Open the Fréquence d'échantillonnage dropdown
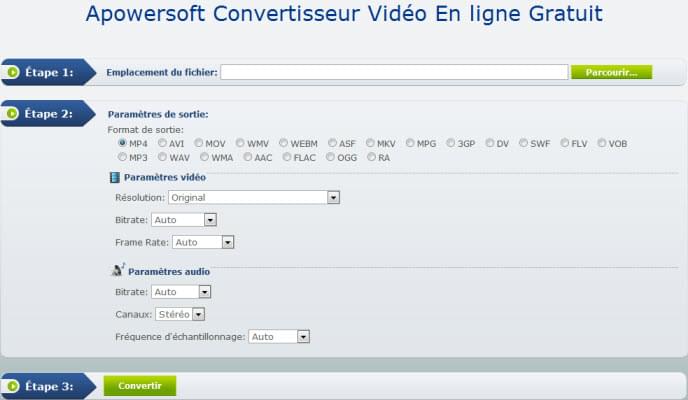The image size is (688, 400). pyautogui.click(x=279, y=337)
